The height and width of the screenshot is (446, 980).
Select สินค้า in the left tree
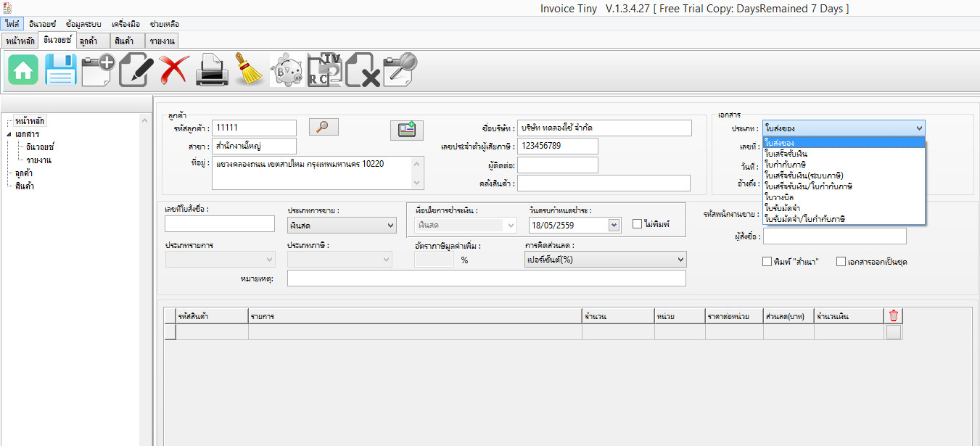point(25,186)
